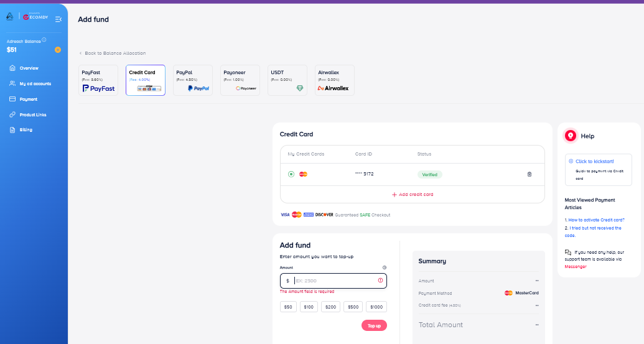Select the Airwallex payment option
The height and width of the screenshot is (344, 644).
coord(334,80)
